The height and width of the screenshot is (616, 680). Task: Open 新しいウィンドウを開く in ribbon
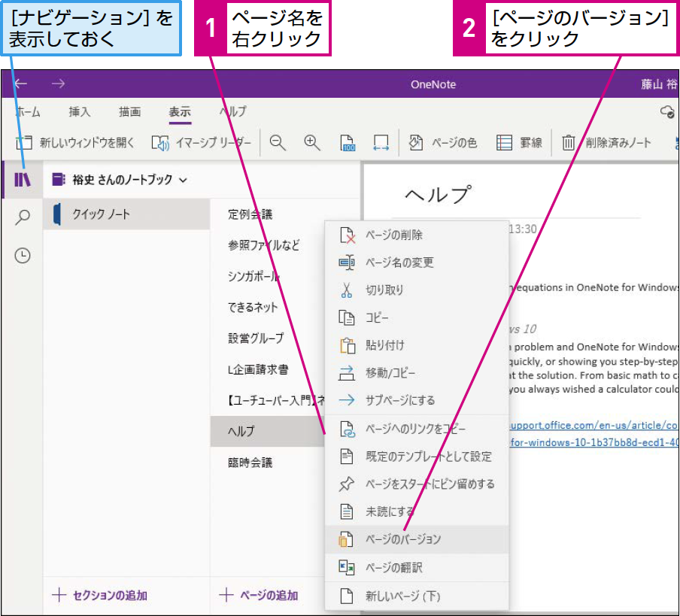tap(75, 142)
